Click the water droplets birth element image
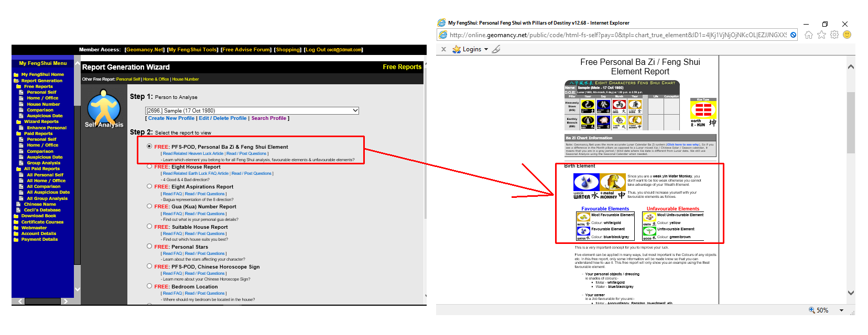This screenshot has width=868, height=335. [x=586, y=182]
